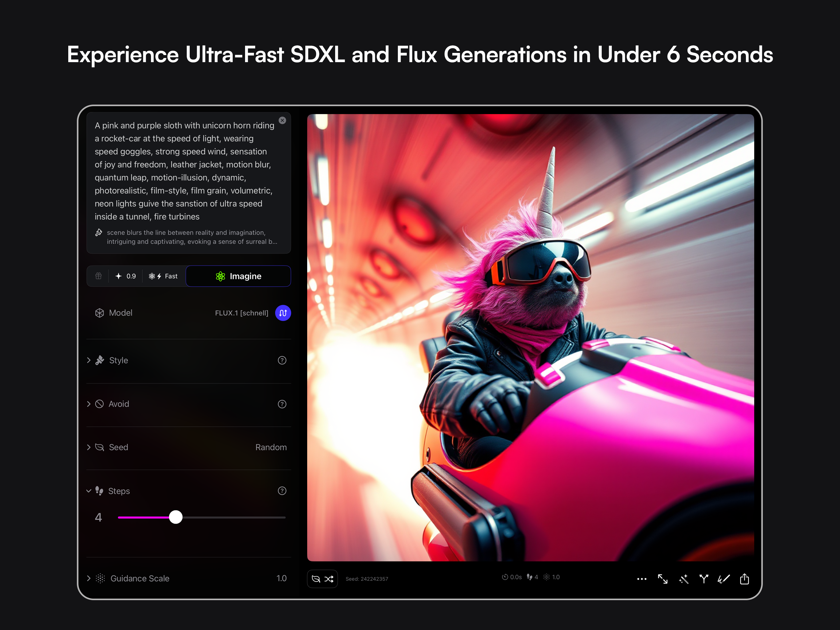Screen dimensions: 840x630
Task: Click the gift icon beside 0.9
Action: coord(98,276)
